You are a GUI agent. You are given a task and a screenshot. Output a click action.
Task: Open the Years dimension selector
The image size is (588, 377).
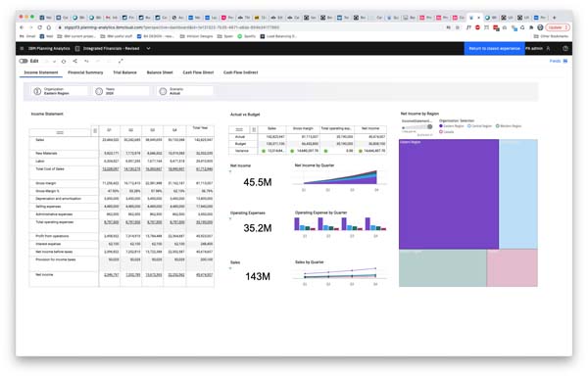pos(122,91)
